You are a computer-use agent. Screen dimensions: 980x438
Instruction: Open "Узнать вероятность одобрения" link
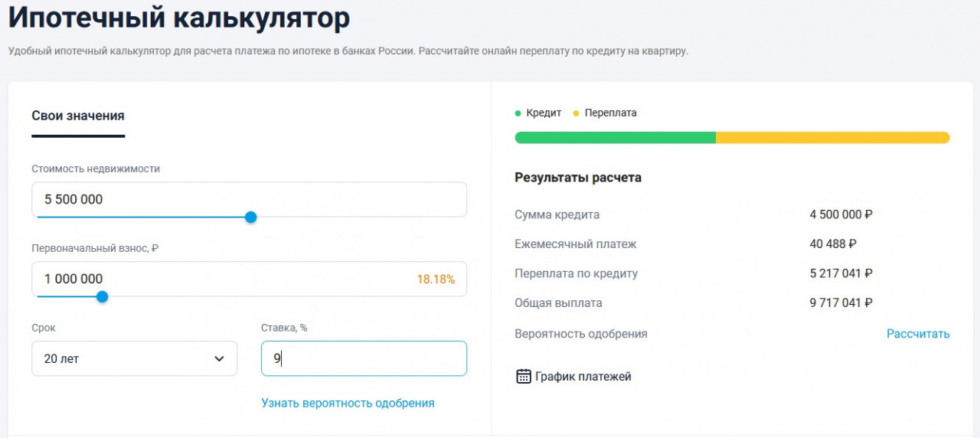(348, 403)
